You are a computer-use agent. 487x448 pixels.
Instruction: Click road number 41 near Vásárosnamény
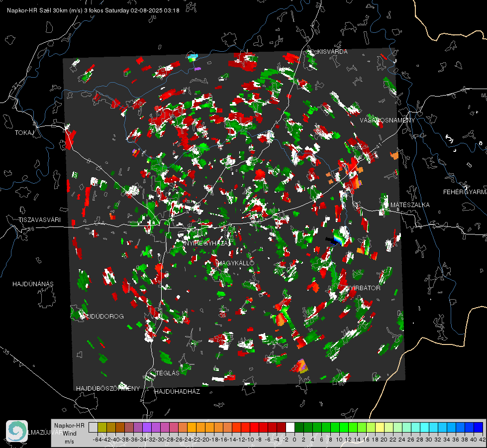pyautogui.click(x=378, y=145)
